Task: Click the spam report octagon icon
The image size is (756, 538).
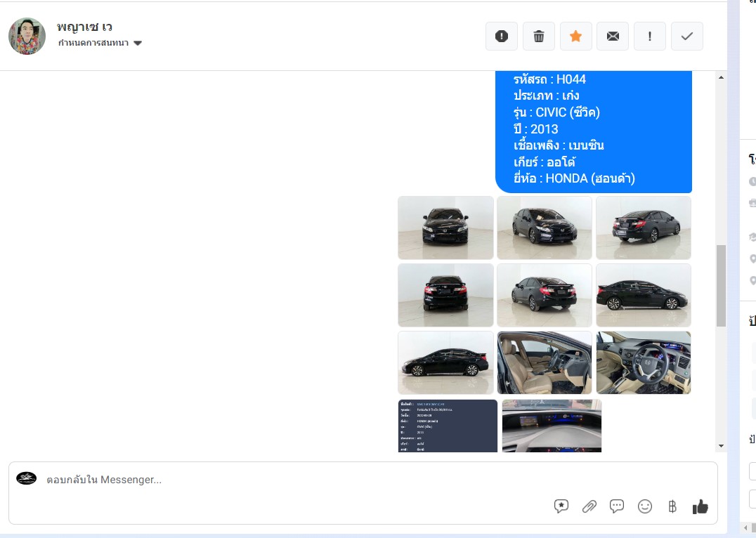Action: coord(502,37)
